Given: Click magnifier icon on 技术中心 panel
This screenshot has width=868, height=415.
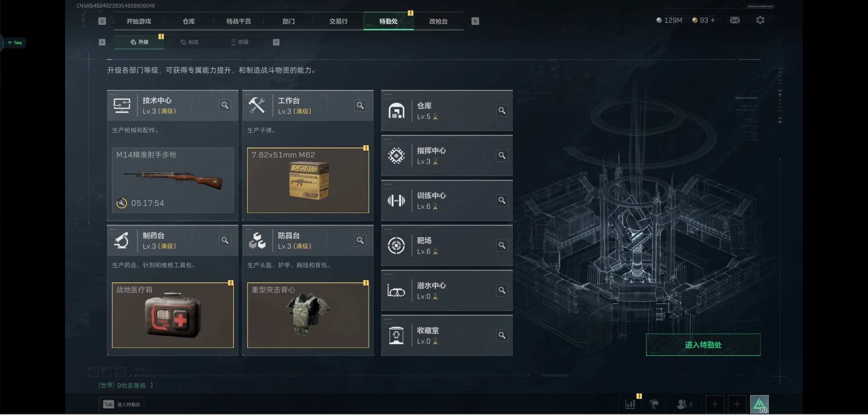Looking at the screenshot, I should (x=225, y=105).
